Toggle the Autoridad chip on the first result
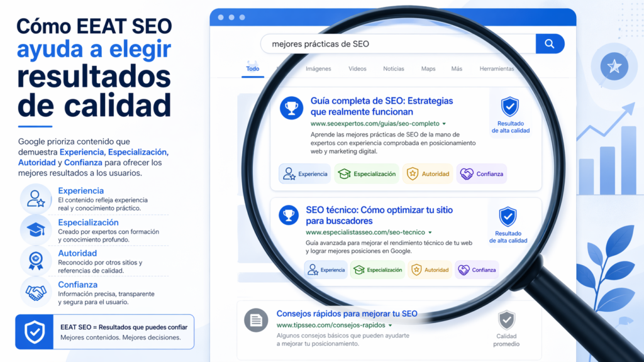644x362 pixels. [x=428, y=173]
